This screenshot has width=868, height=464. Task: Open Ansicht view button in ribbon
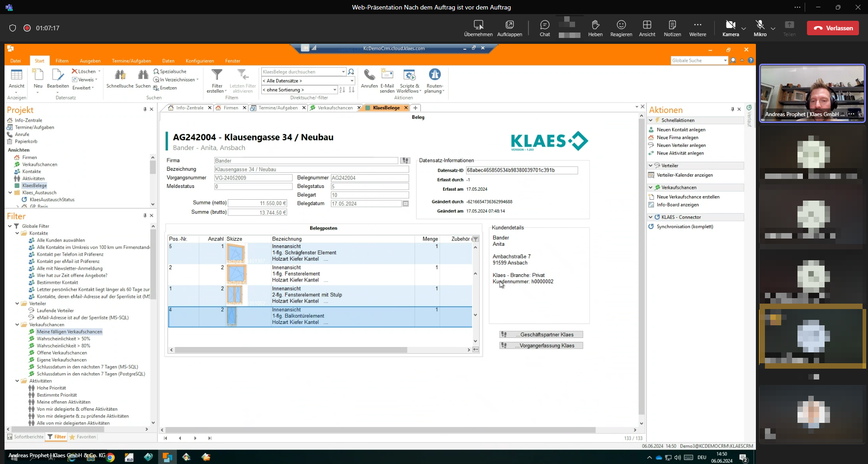tap(16, 80)
